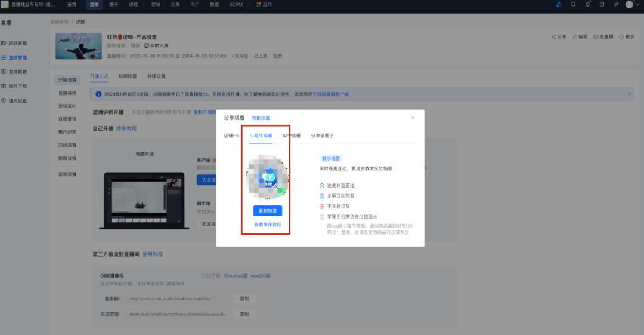Open 圈子 in the top navigation
This screenshot has width=644, height=335.
114,5
